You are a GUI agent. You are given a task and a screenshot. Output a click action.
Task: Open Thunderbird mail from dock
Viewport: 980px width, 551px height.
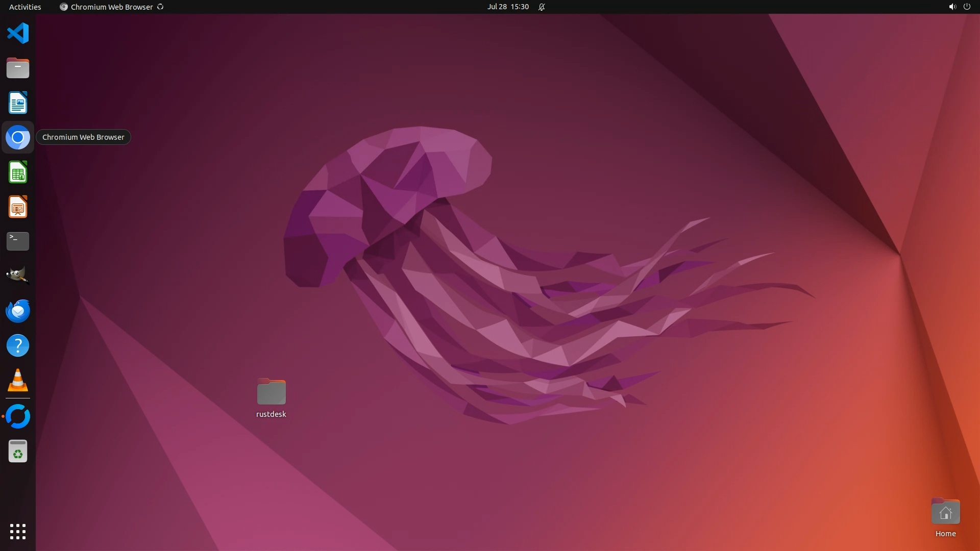18,311
